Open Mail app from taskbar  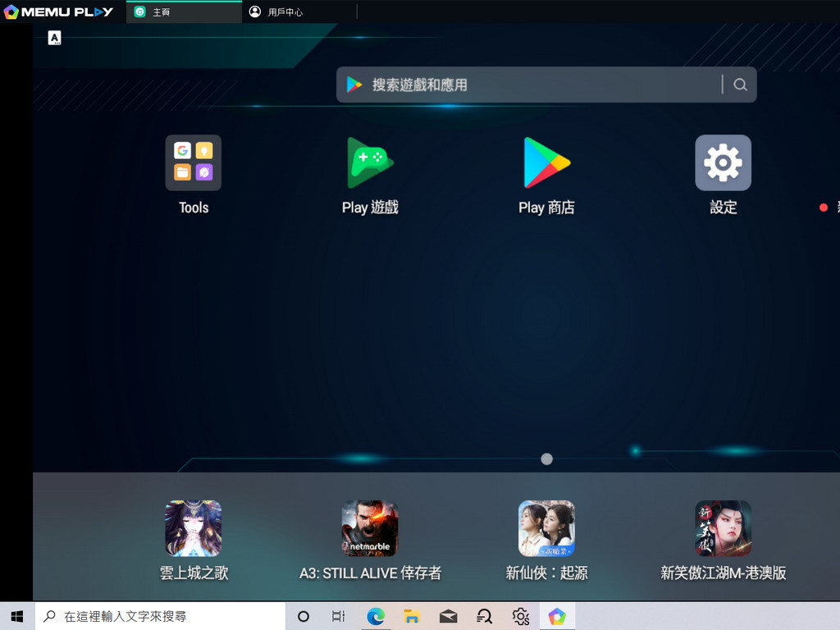pyautogui.click(x=448, y=617)
